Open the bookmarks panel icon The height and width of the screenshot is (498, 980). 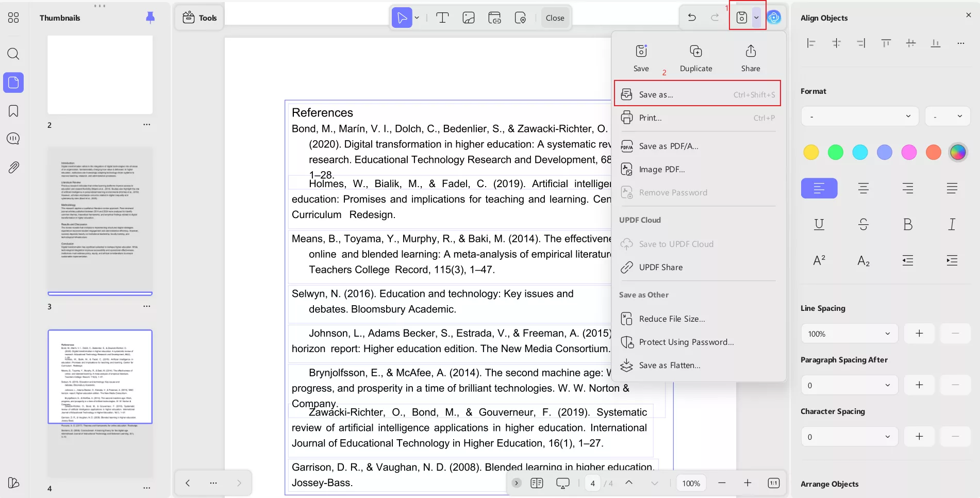pos(13,111)
